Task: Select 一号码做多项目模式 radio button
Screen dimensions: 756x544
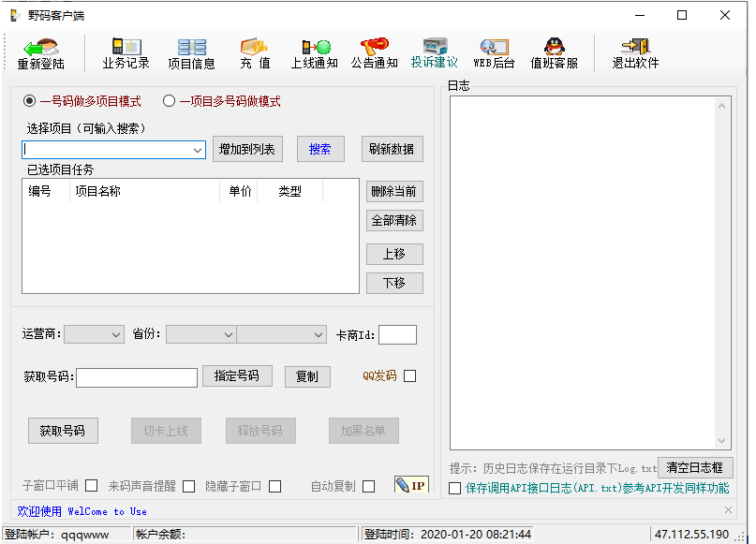Action: click(x=29, y=101)
